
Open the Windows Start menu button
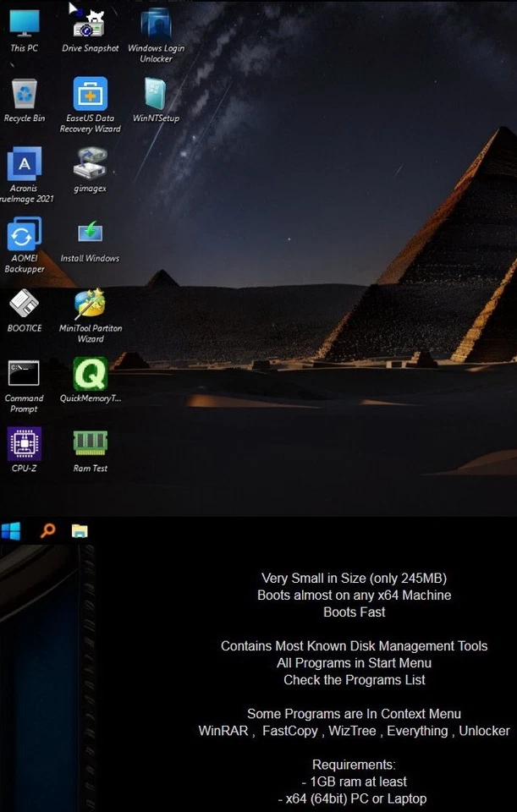tap(11, 531)
